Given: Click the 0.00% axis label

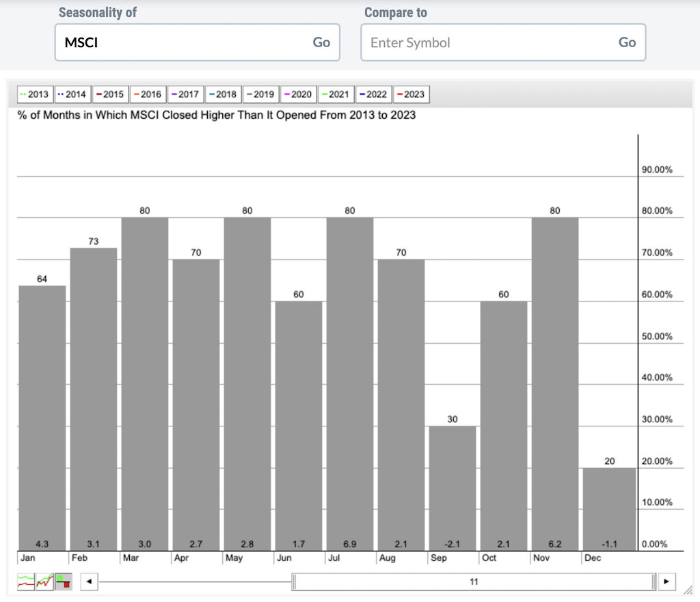Looking at the screenshot, I should pos(654,544).
